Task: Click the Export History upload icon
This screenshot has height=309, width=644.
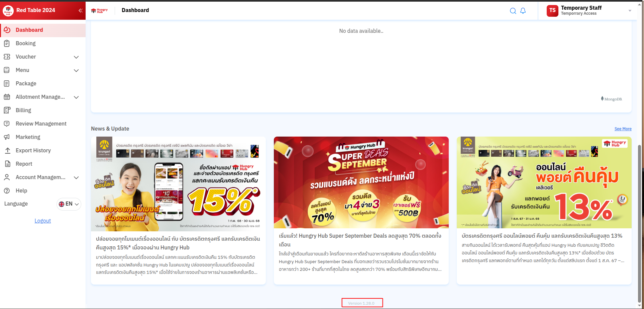Action: click(7, 150)
